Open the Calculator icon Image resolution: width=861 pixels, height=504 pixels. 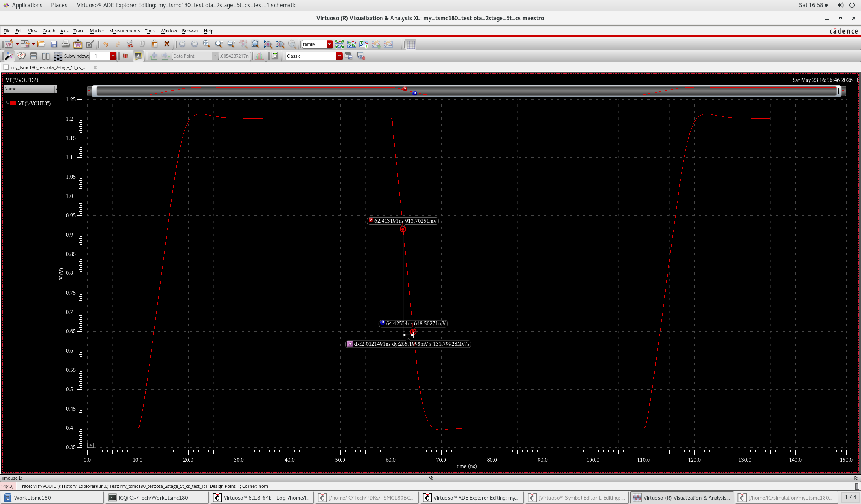pyautogui.click(x=275, y=56)
